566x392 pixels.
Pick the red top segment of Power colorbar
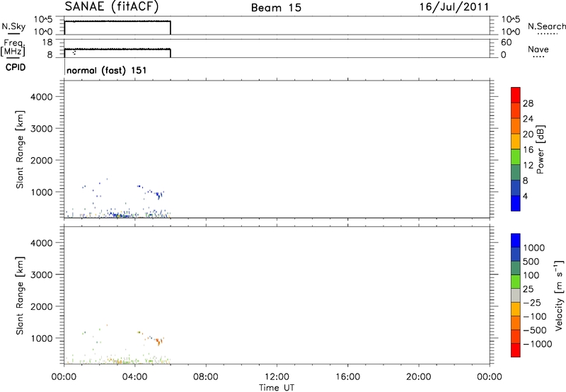516,95
